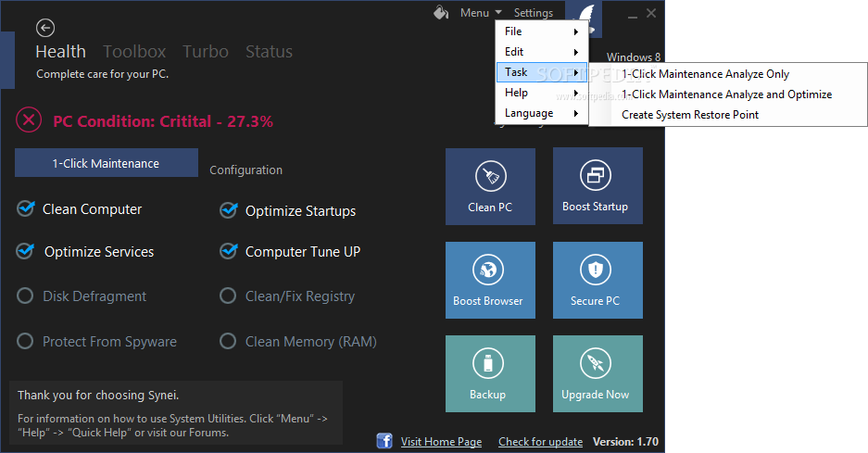Screen dimensions: 868x453
Task: Switch to the Health tab
Action: pyautogui.click(x=60, y=52)
